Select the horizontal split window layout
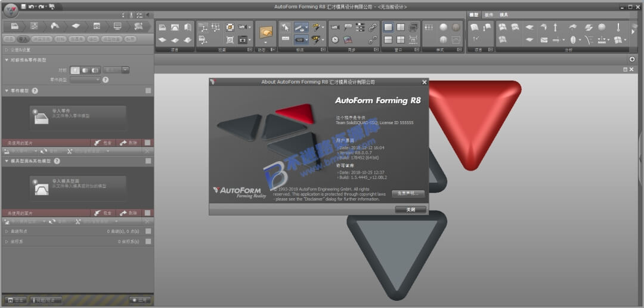Screen dimensions: 644x308 [388, 40]
